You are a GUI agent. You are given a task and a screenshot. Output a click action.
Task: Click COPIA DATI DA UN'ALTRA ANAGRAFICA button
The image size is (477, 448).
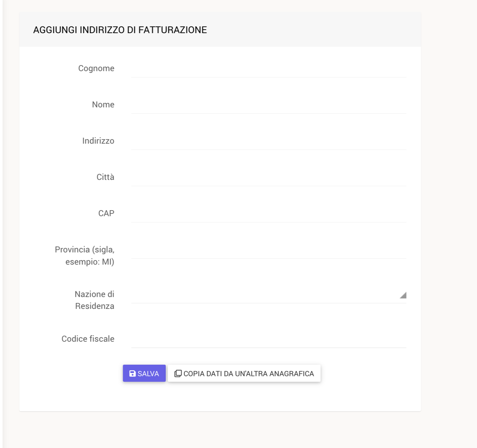[x=244, y=373]
